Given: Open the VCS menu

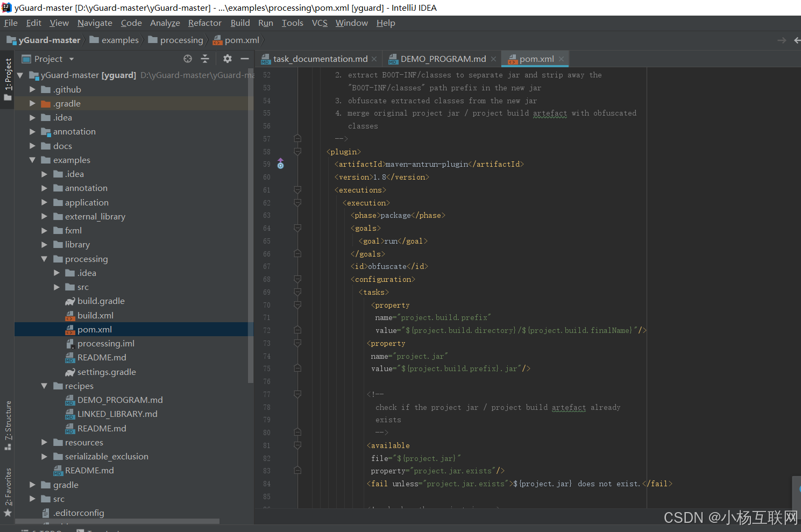Looking at the screenshot, I should tap(320, 23).
